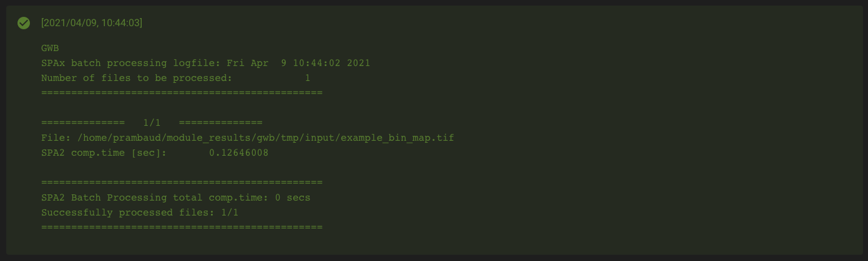Click the Successfully processed files: 1/1 line
Image resolution: width=868 pixels, height=261 pixels.
(140, 212)
